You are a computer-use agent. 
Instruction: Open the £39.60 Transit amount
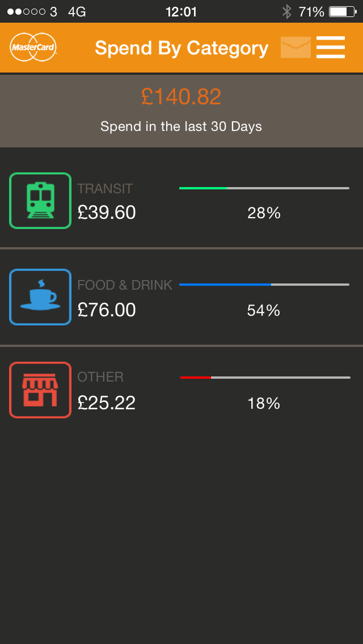coord(107,213)
